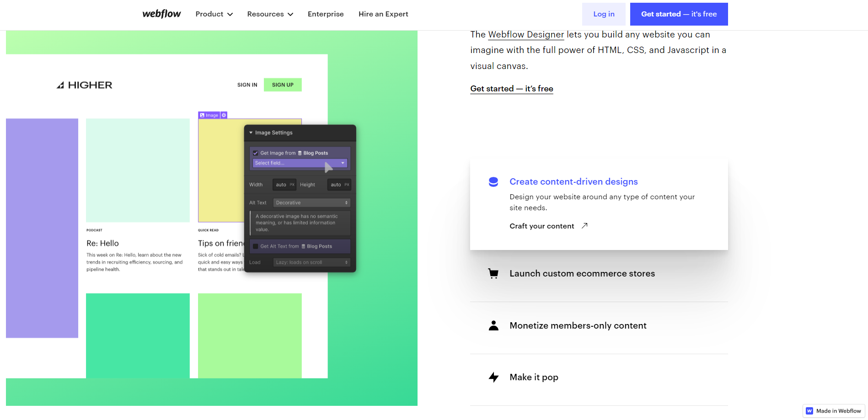Click the database icon beside Create content-driven designs
The image size is (868, 420).
493,182
